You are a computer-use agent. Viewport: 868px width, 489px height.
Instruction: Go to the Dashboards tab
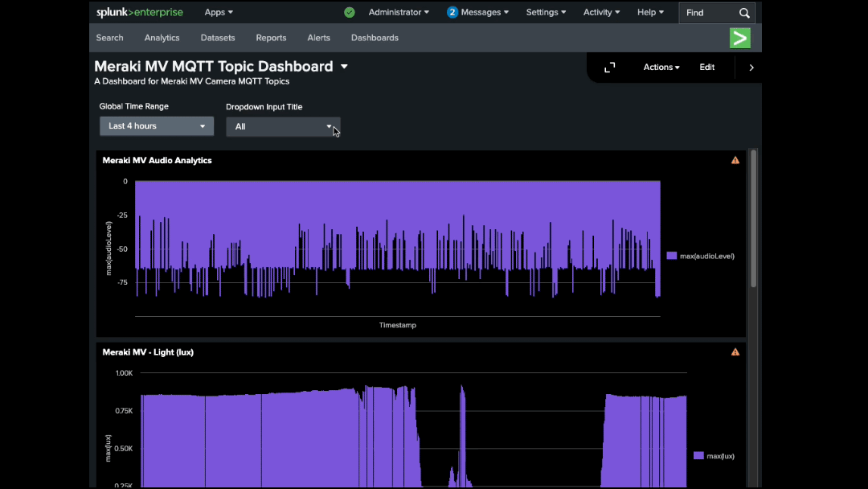coord(375,38)
